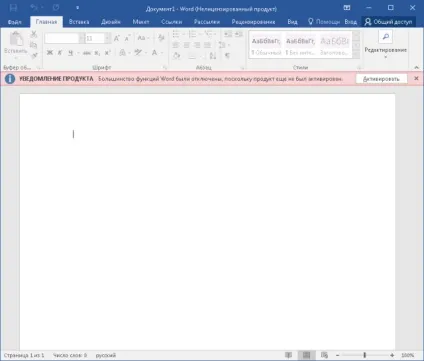This screenshot has width=424, height=361.
Task: Switch to the Рецензирование tab
Action: [253, 22]
